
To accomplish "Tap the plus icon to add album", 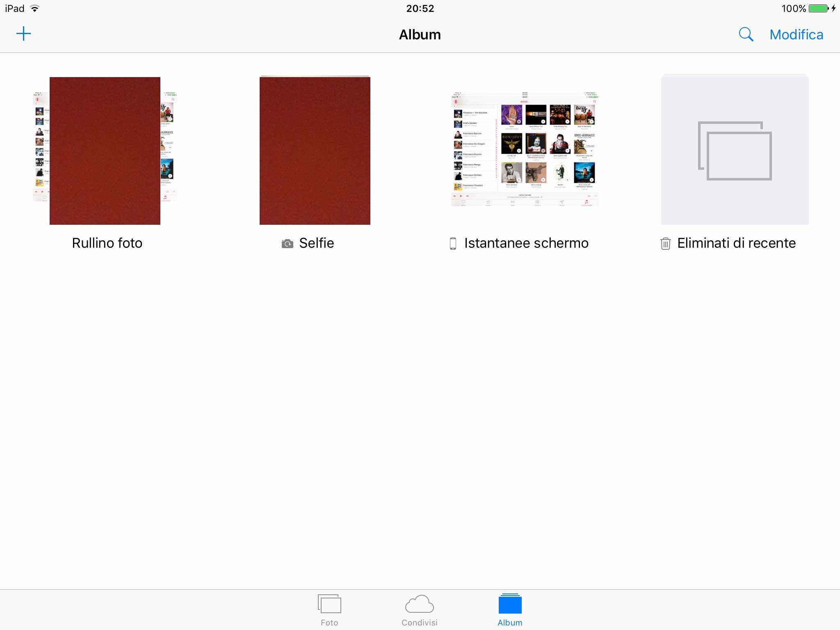I will (23, 34).
